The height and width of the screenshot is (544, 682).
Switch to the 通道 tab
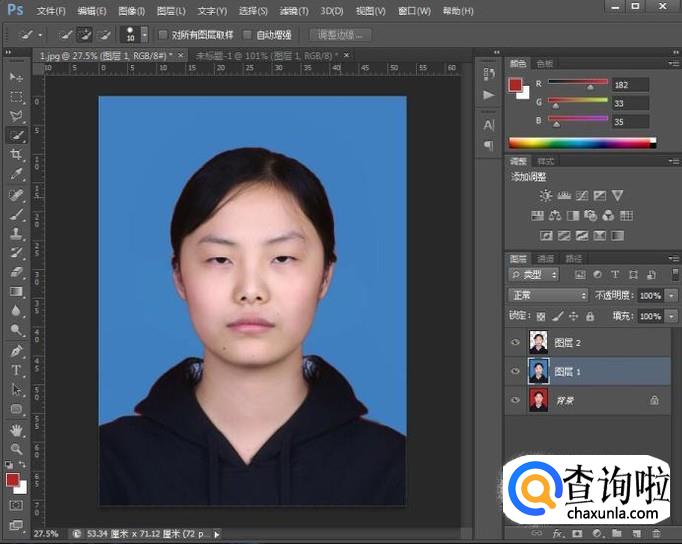click(546, 258)
